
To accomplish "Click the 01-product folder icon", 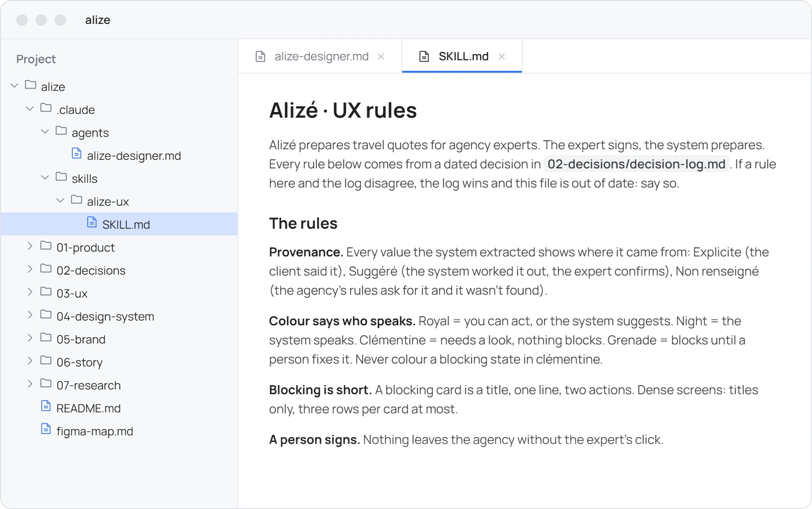I will 46,245.
